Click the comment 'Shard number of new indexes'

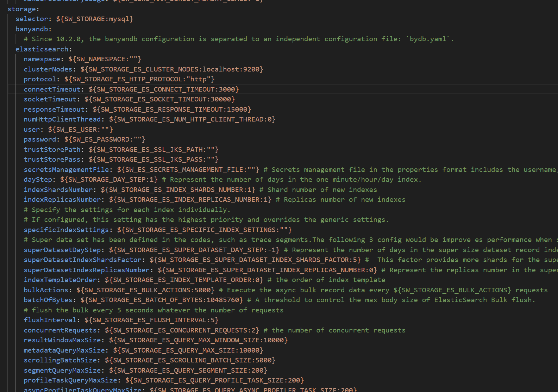tap(318, 189)
